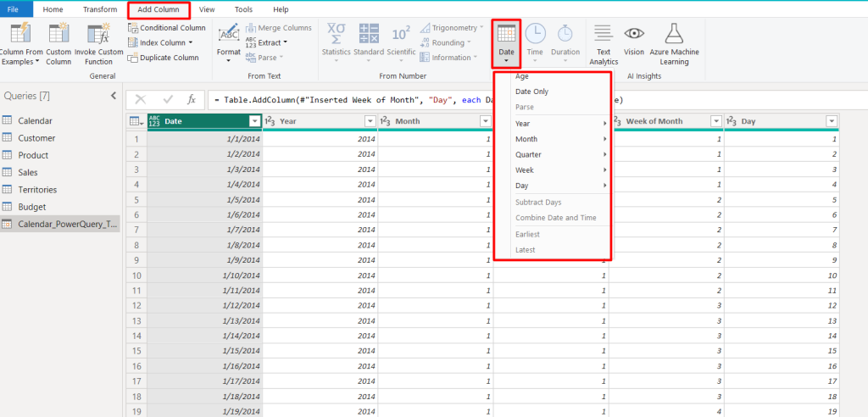Click the Vision eye icon
Screen dimensions: 868x417
point(634,33)
